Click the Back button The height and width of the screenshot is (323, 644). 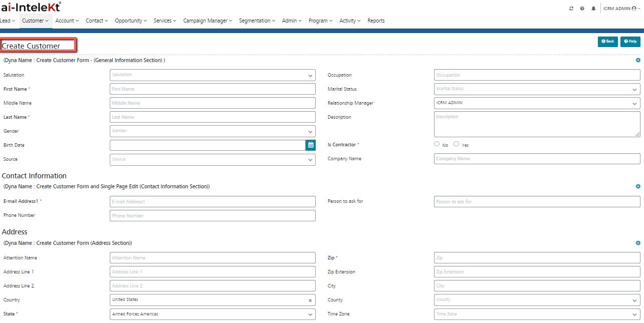coord(607,42)
